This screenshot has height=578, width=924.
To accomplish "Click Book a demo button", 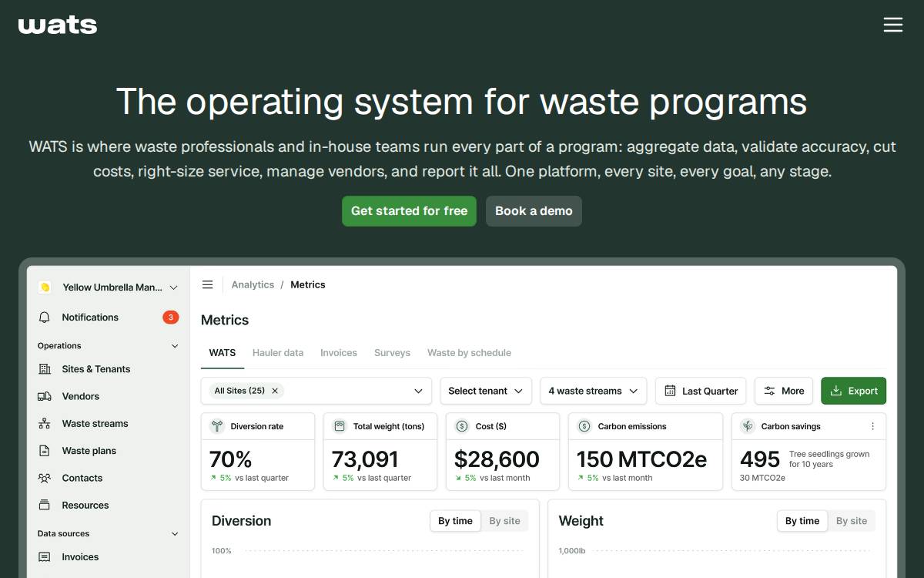I will [534, 211].
